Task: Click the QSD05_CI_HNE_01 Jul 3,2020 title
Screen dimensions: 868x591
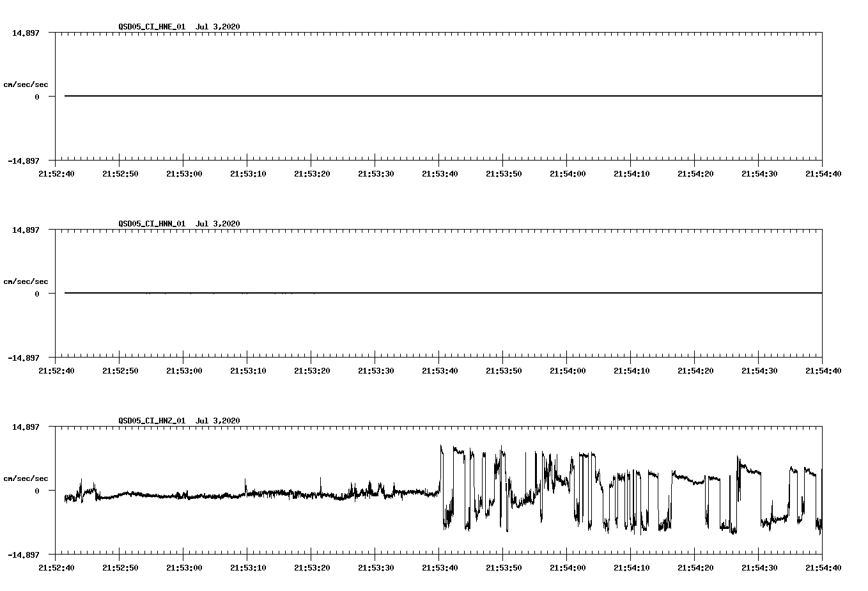Action: [x=179, y=26]
